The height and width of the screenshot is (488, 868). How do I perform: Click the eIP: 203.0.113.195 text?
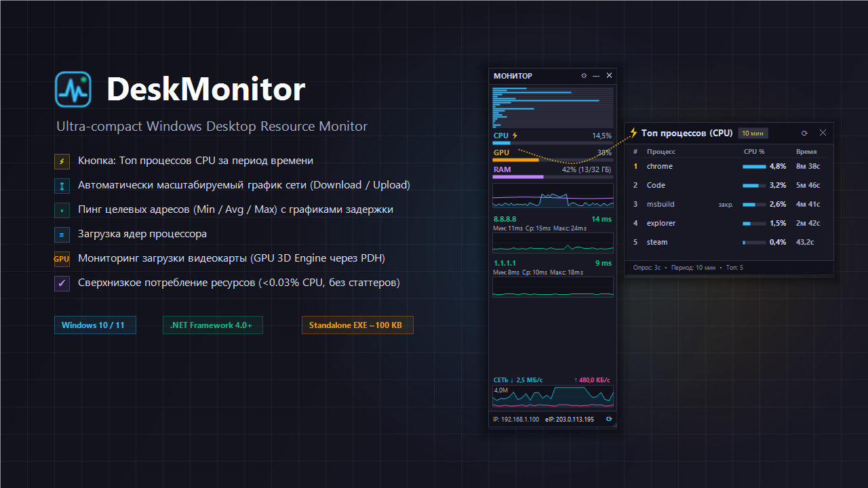(x=570, y=420)
